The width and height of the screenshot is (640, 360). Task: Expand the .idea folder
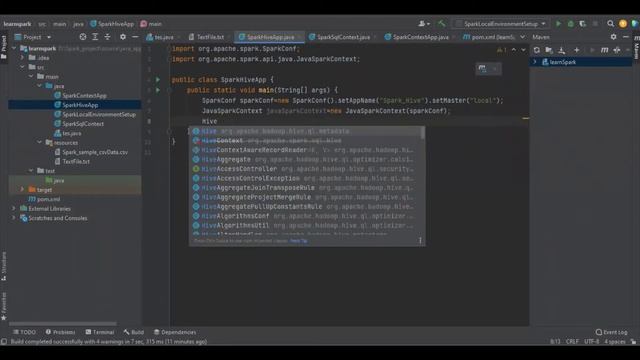22,58
